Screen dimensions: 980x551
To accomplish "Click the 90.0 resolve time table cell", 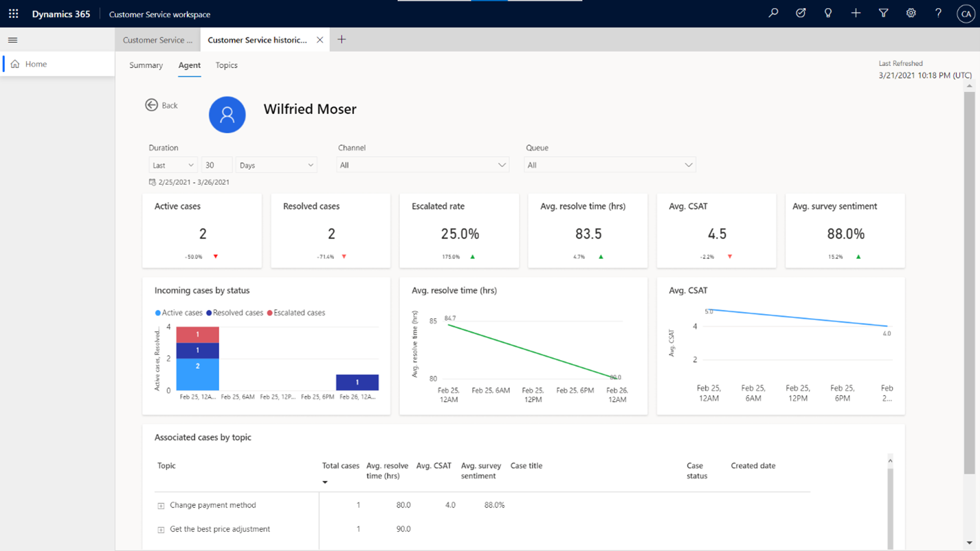I will pos(403,530).
